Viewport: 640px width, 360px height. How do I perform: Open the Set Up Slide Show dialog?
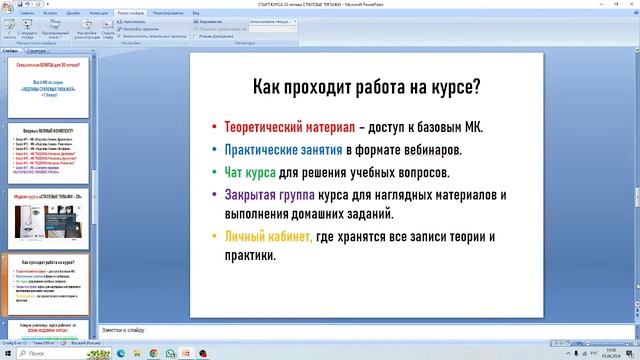click(x=87, y=29)
